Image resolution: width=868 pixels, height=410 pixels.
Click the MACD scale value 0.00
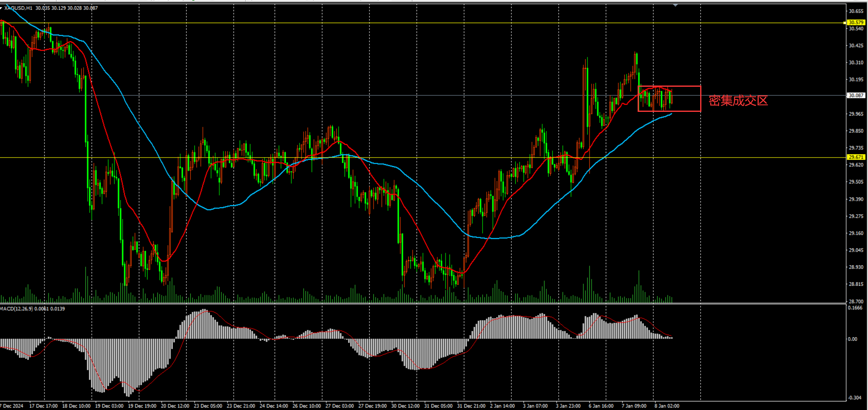pos(852,339)
